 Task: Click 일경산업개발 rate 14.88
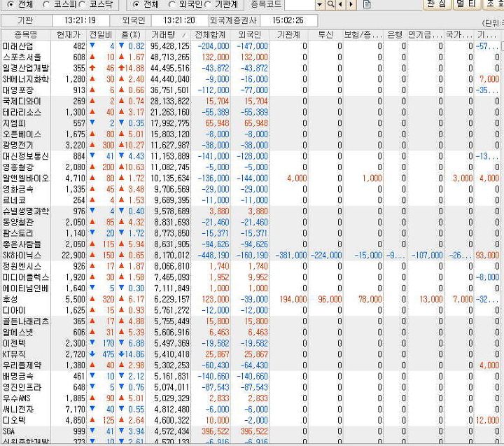point(134,68)
